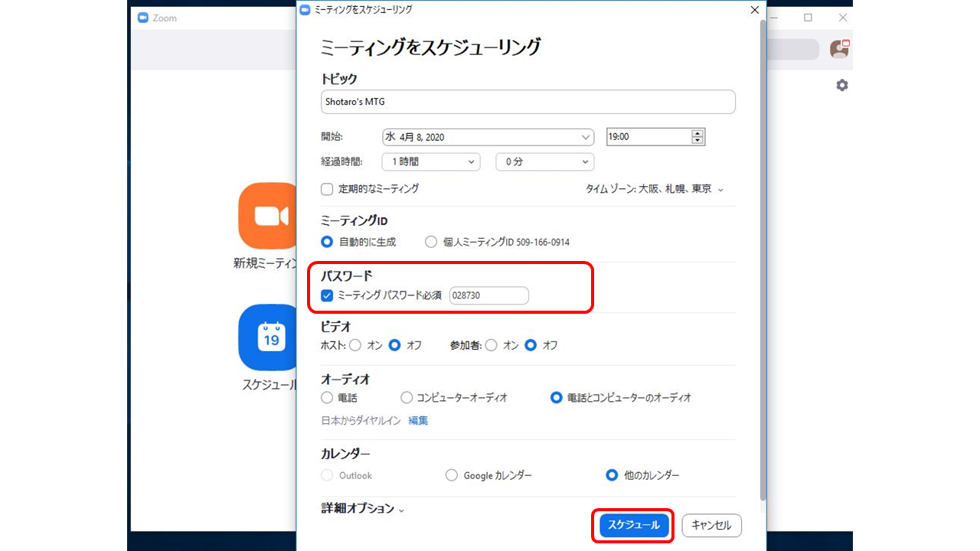Click the profile avatar in the Zoom window
The height and width of the screenshot is (551, 980).
point(840,49)
